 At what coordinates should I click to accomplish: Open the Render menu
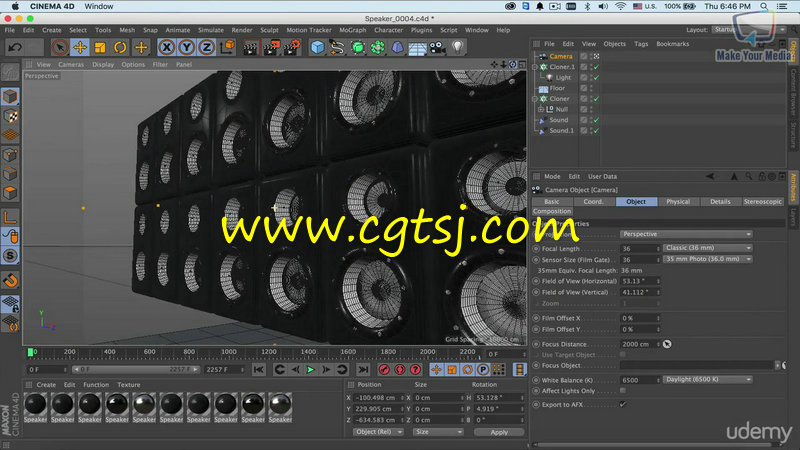click(x=242, y=30)
